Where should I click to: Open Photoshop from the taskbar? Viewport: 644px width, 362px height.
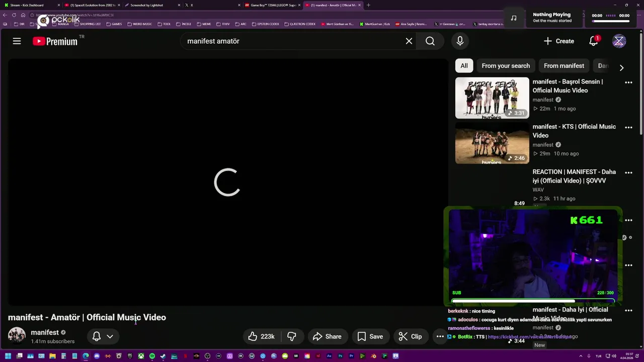pos(340,356)
